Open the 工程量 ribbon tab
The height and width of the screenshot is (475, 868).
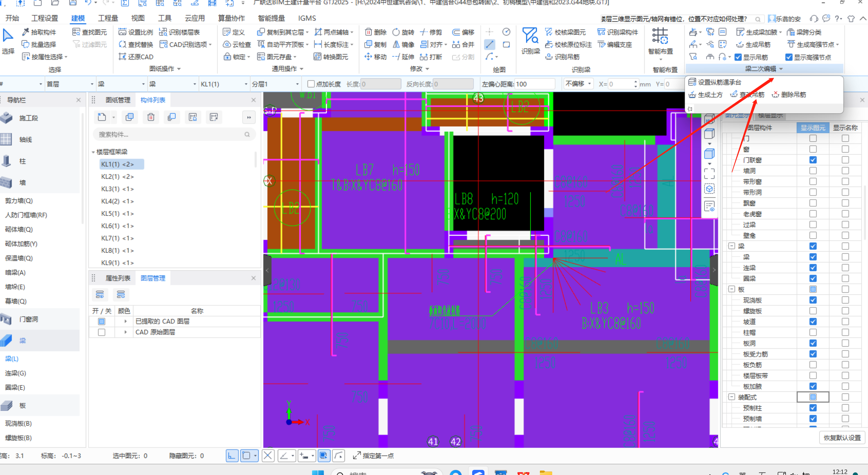108,18
